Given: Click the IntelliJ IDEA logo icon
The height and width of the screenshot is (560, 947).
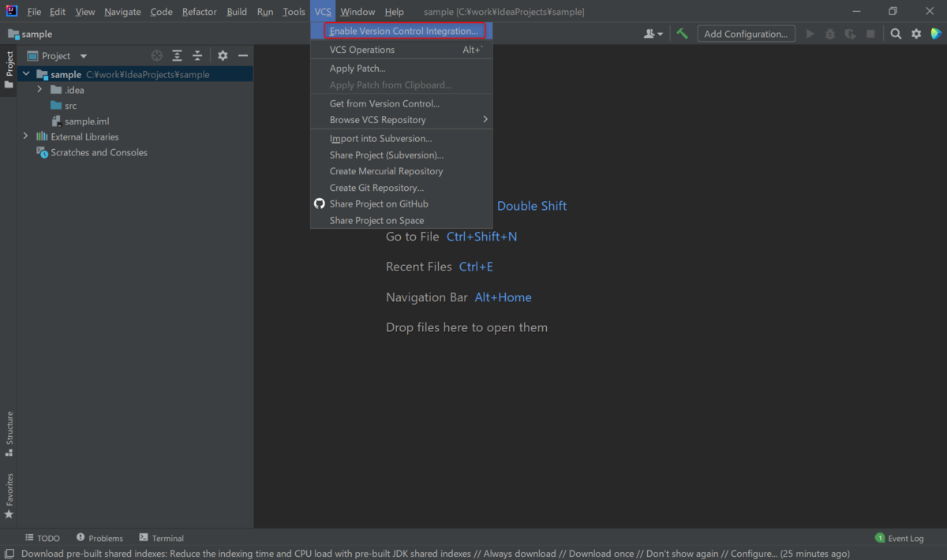Looking at the screenshot, I should tap(12, 11).
